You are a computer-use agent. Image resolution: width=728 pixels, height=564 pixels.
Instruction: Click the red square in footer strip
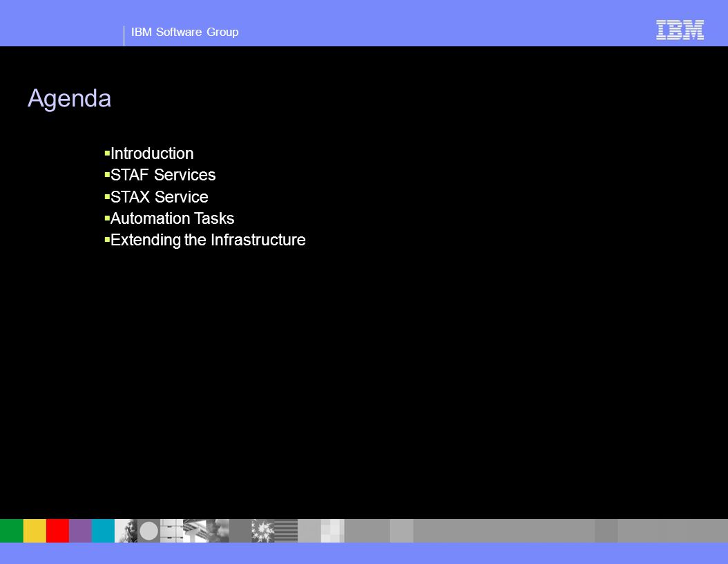pos(57,531)
